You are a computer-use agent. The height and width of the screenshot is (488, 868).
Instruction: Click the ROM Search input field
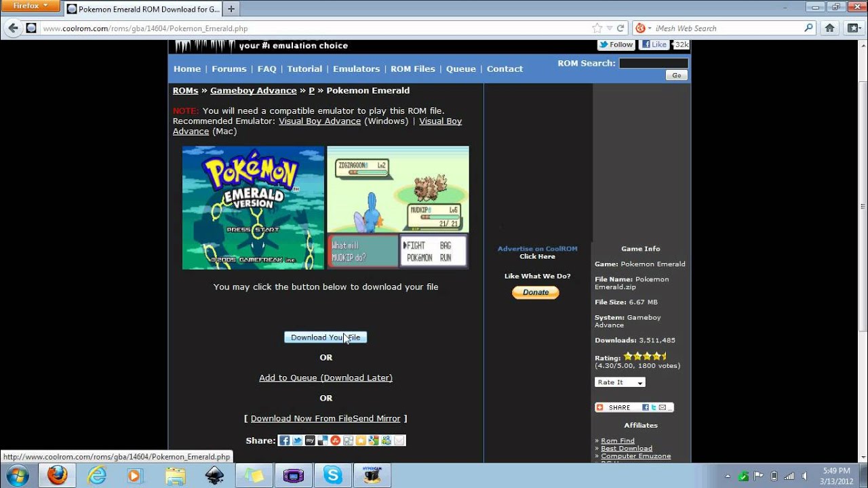pos(654,63)
